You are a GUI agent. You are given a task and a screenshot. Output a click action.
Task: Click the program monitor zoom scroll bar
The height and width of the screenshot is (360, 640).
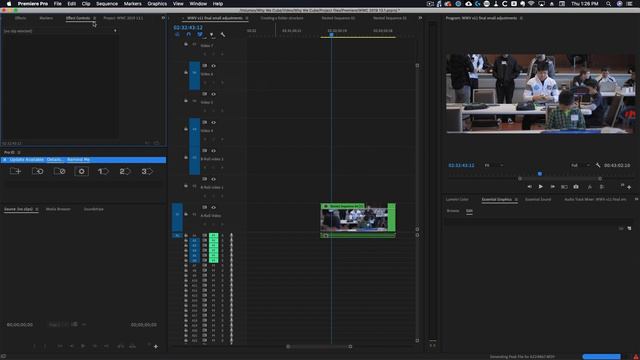tap(560, 179)
